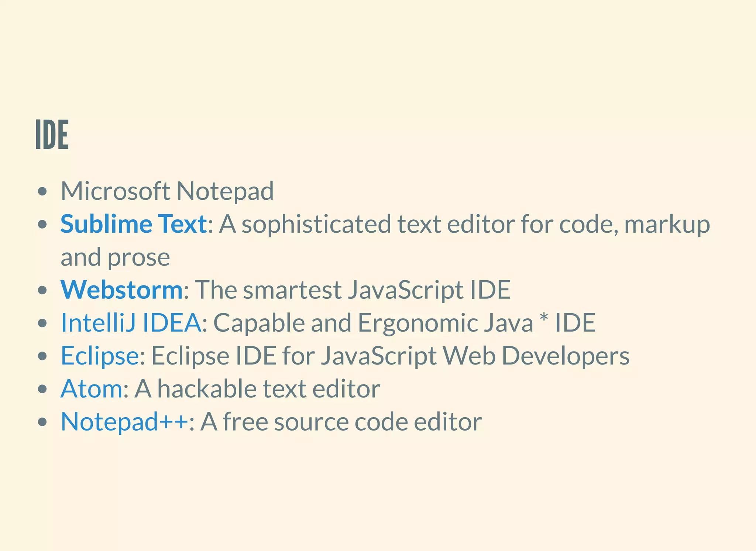Click 'A hackable text editor' text

(257, 389)
